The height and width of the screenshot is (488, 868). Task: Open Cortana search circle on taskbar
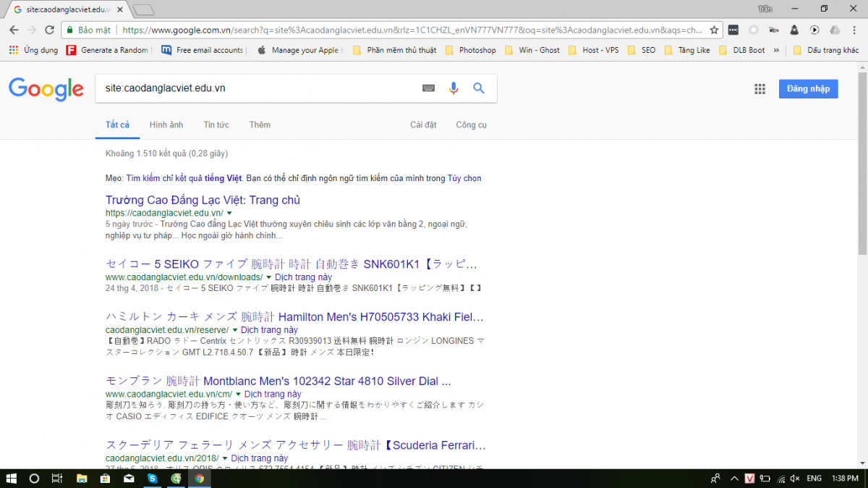(34, 478)
